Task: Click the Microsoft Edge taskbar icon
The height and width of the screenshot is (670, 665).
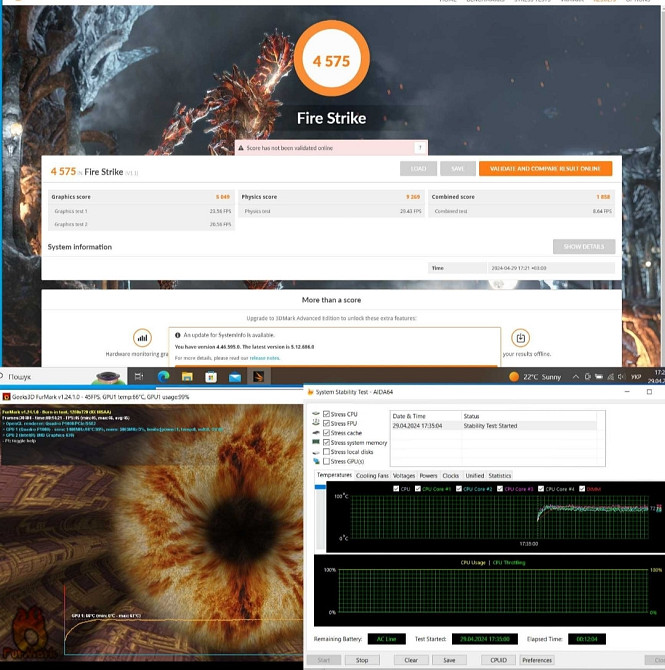Action: coord(164,377)
